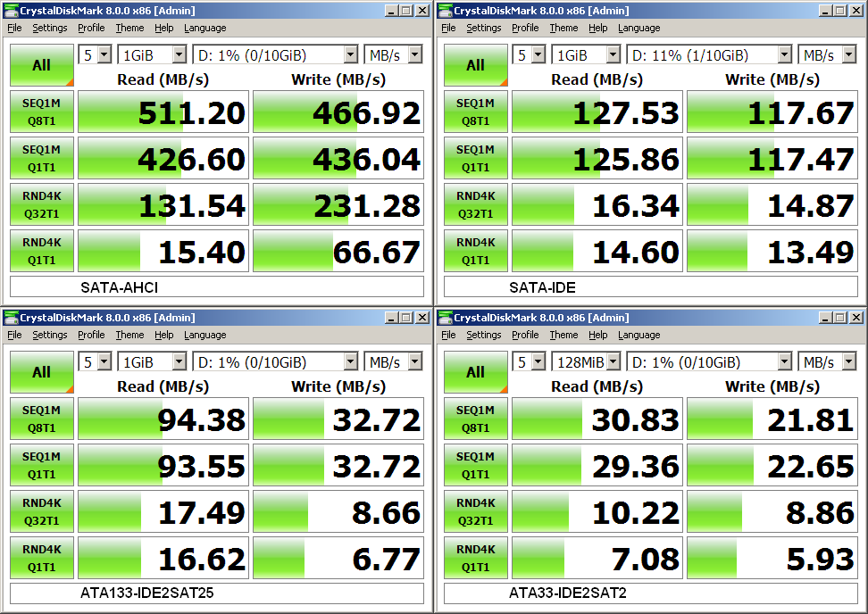
Task: Click 127.53 read result bar
Action: coord(597,112)
